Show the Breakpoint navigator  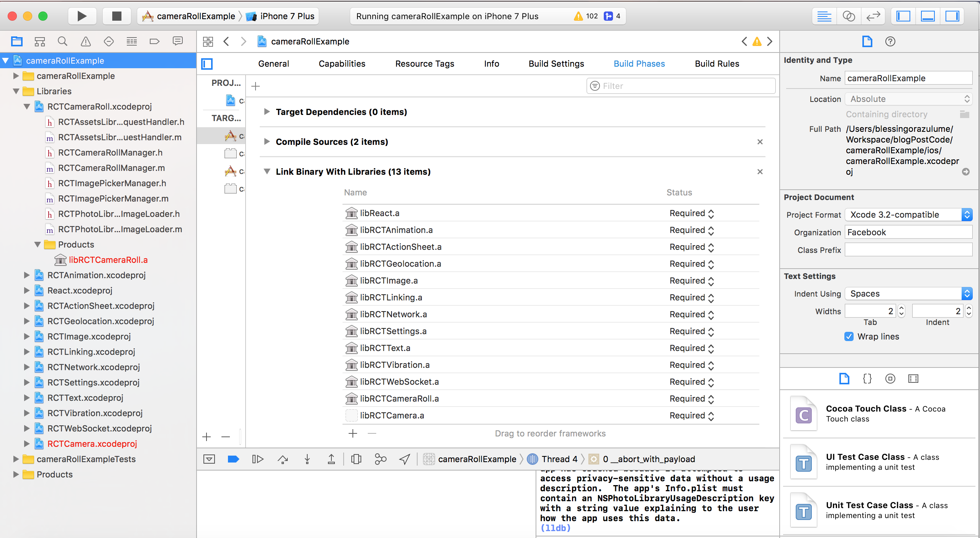154,41
